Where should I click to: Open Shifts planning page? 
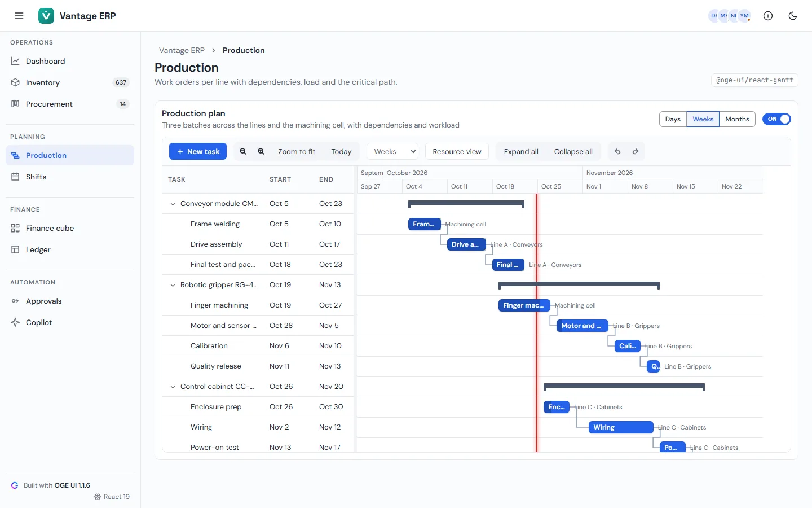click(x=70, y=177)
